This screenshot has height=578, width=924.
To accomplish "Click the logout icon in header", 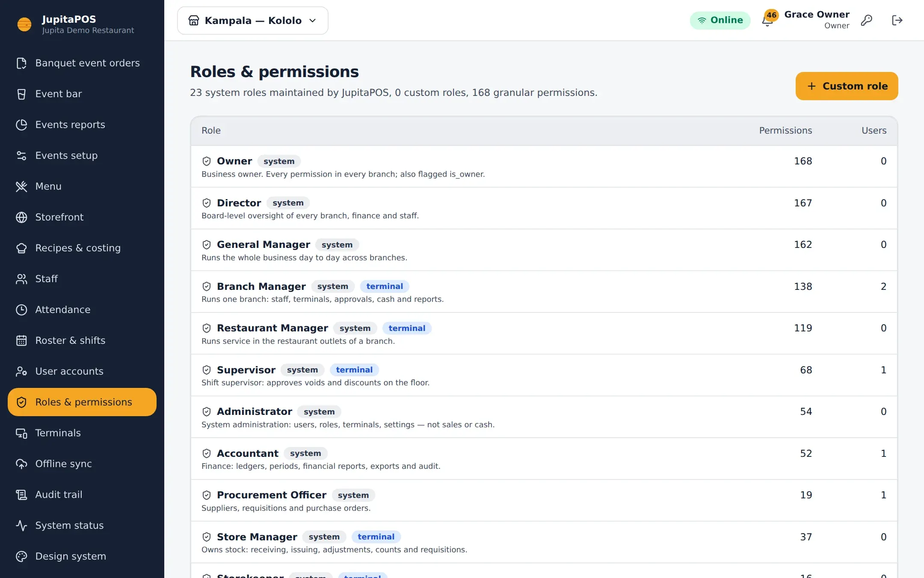I will click(x=897, y=20).
